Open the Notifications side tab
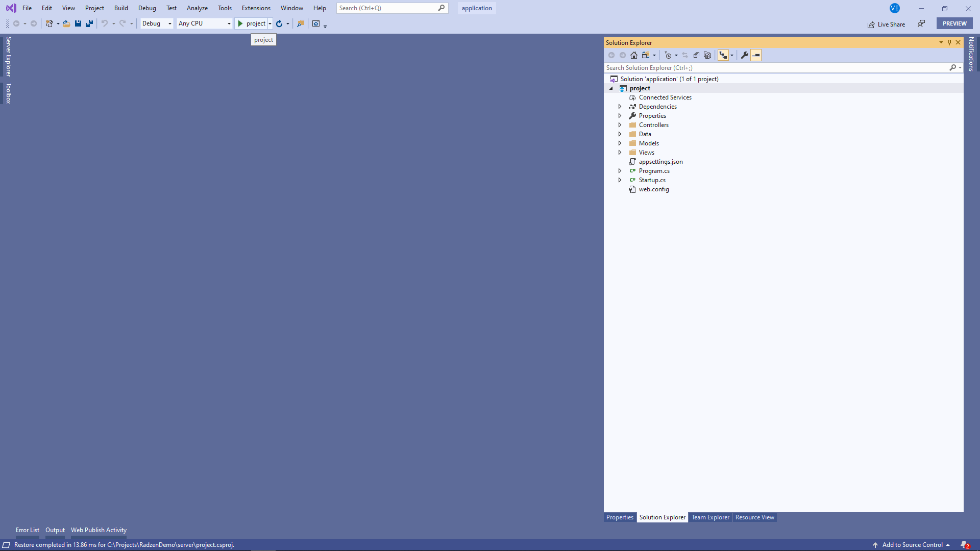This screenshot has height=551, width=980. point(971,54)
